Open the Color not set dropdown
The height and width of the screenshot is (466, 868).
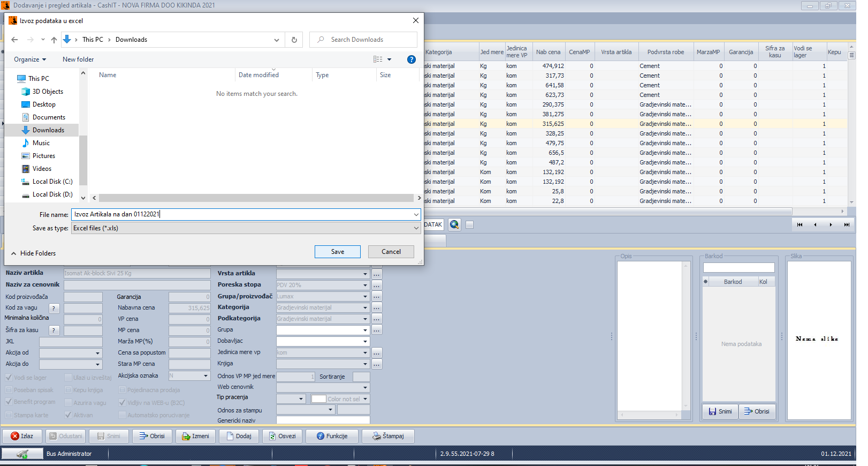366,399
